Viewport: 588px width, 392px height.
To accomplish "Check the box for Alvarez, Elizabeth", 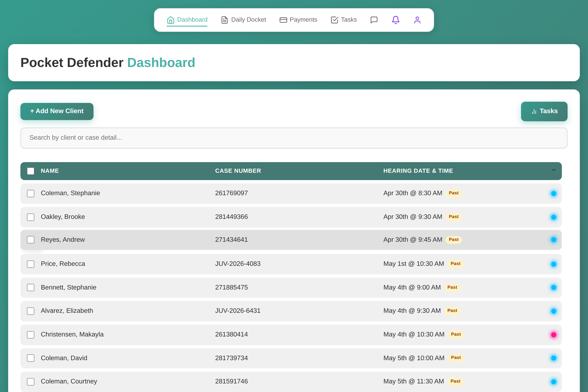I will pos(30,311).
